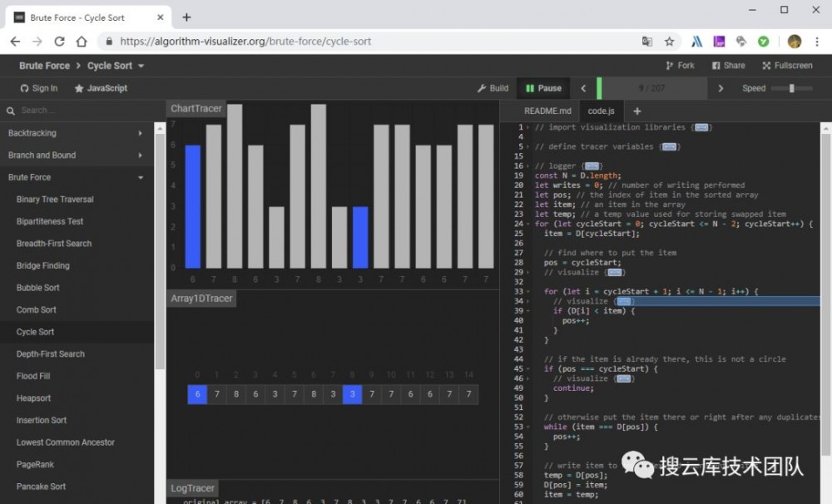Add a new file tab with plus icon

(x=637, y=111)
